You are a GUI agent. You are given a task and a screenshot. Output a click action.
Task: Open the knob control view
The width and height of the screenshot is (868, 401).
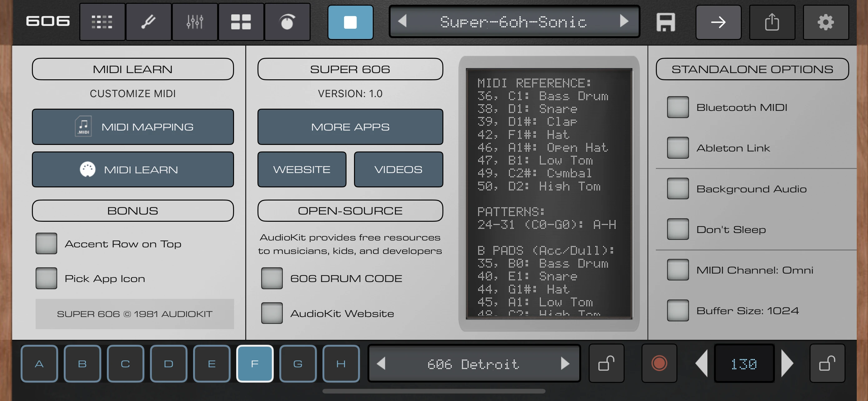(287, 22)
